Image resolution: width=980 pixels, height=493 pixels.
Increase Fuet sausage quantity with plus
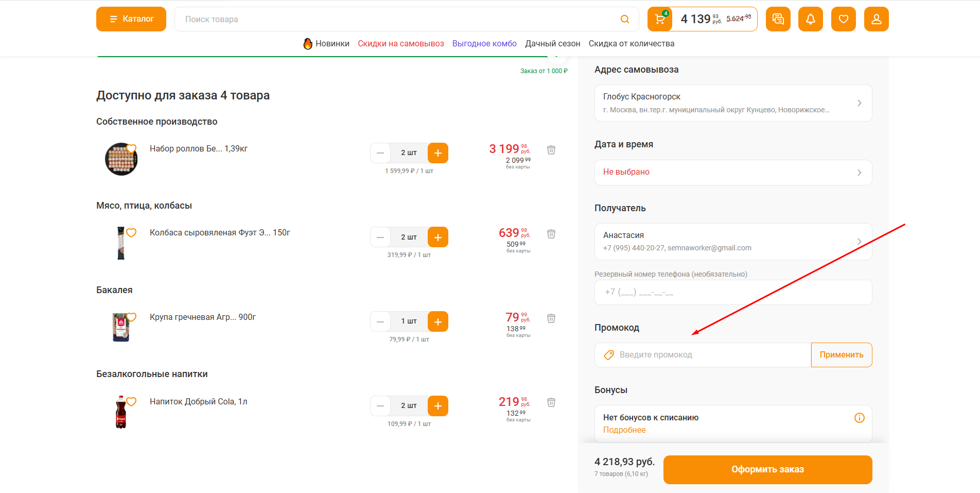click(x=437, y=237)
